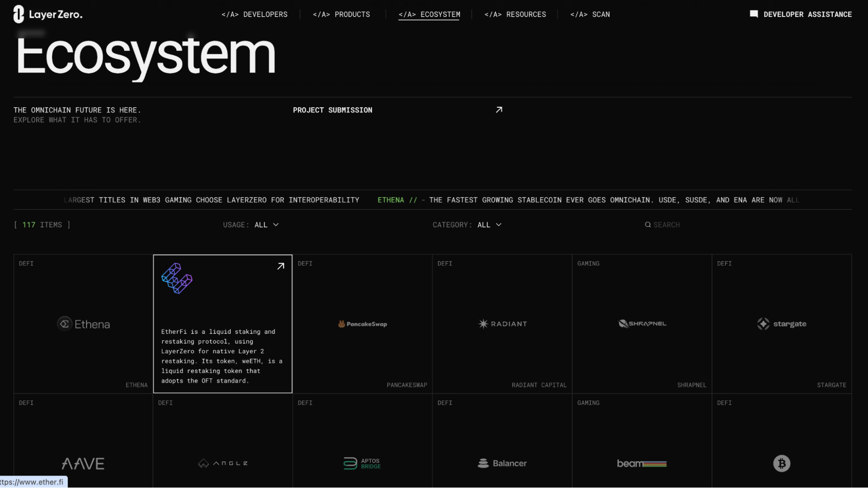
Task: Click the Stargate diamond logo
Action: click(762, 323)
